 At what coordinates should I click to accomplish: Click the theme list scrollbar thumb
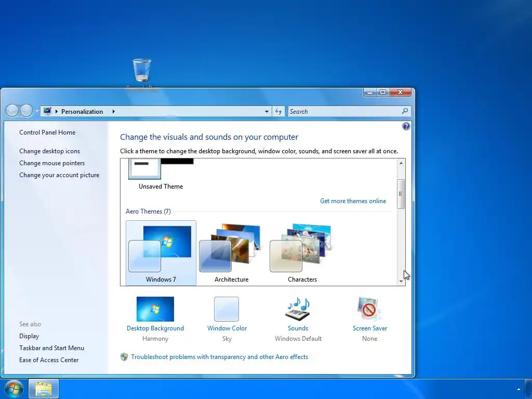coord(401,194)
